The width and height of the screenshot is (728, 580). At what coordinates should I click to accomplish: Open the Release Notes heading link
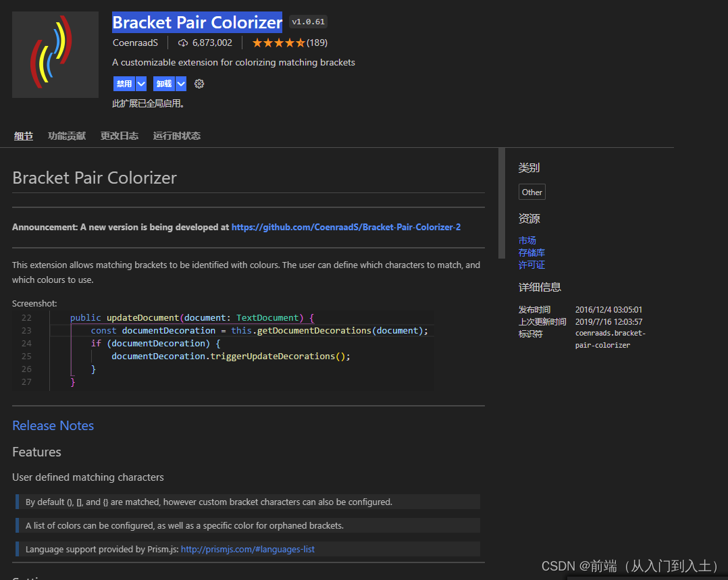coord(53,426)
